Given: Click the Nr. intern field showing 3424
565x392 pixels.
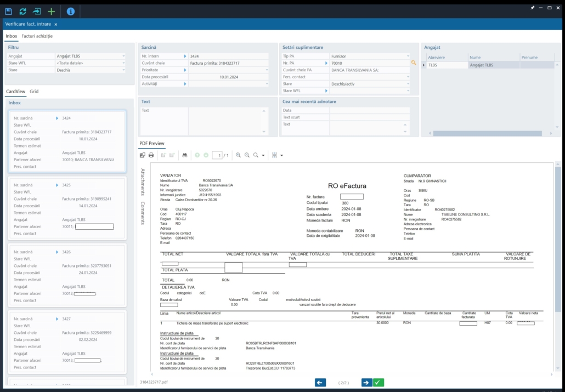Looking at the screenshot, I should (228, 56).
